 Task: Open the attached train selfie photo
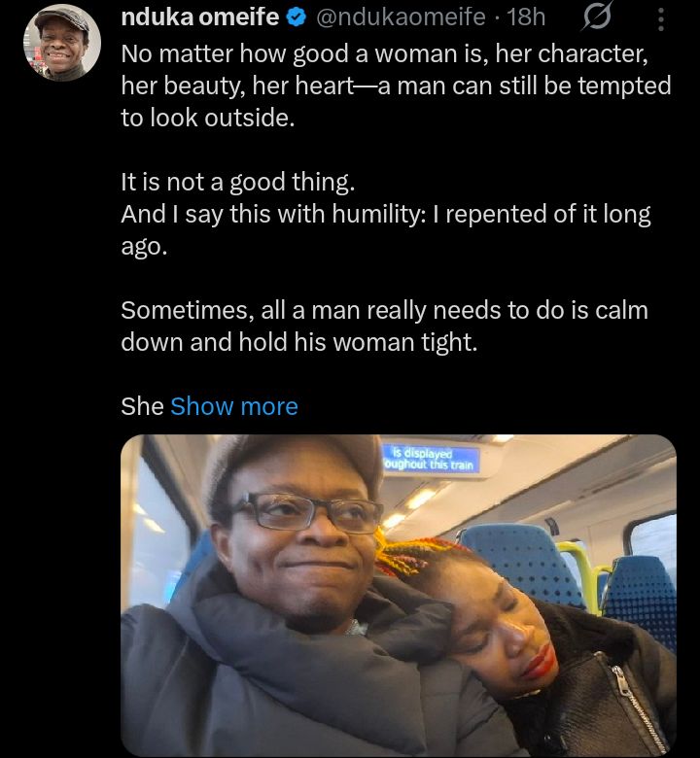pyautogui.click(x=399, y=596)
